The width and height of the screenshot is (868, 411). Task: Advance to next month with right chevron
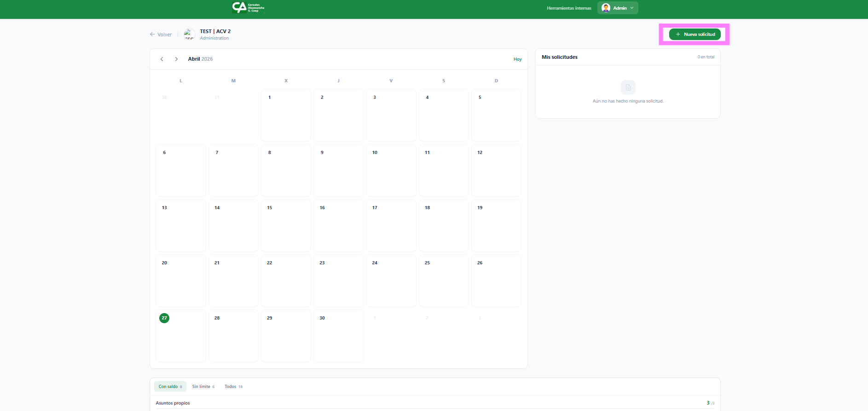[x=176, y=59]
